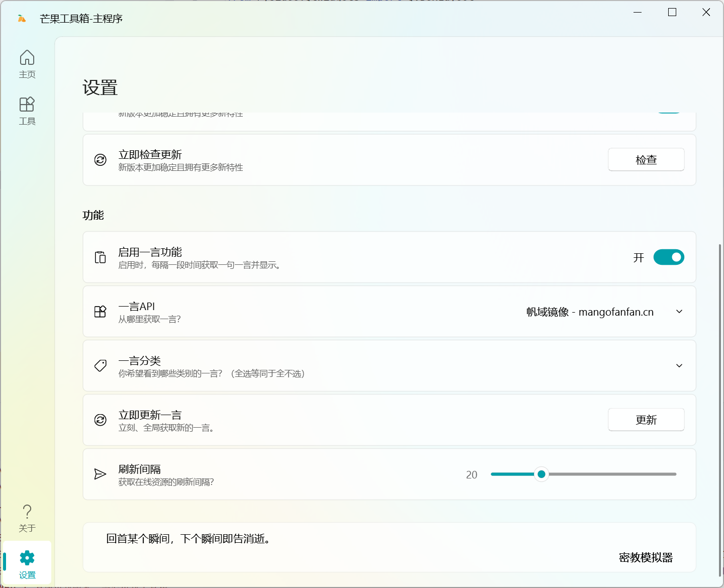Click the mango app logo in title bar
The height and width of the screenshot is (588, 724).
coord(22,19)
